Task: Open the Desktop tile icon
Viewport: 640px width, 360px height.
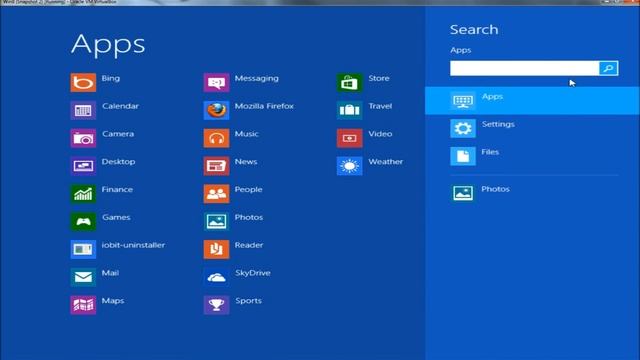Action: click(83, 166)
